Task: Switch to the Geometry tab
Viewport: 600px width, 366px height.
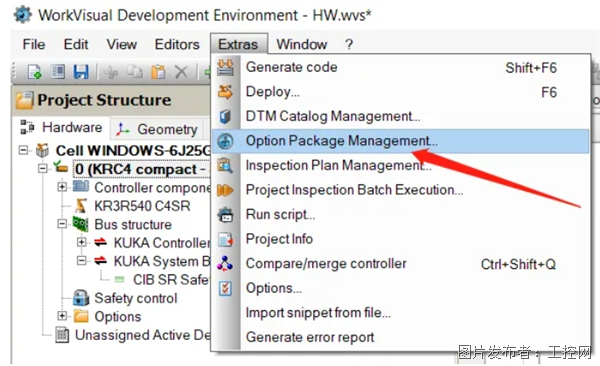Action: 158,129
